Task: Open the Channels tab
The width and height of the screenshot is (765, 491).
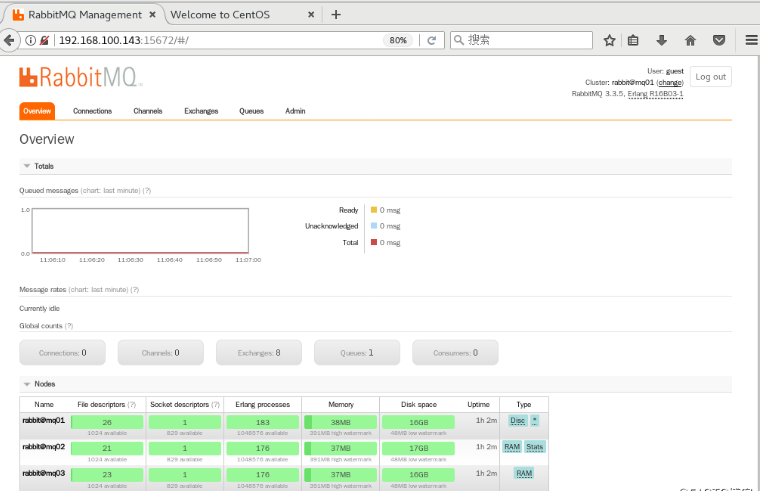Action: 148,111
